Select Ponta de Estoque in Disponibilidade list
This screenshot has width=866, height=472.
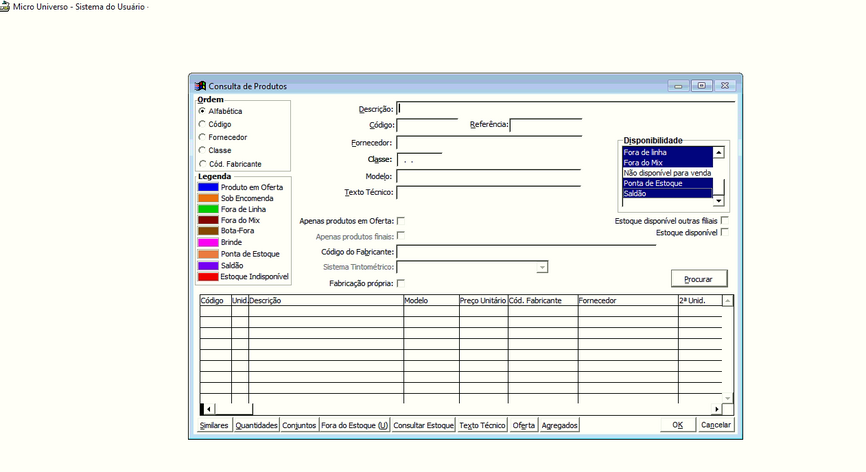[668, 183]
